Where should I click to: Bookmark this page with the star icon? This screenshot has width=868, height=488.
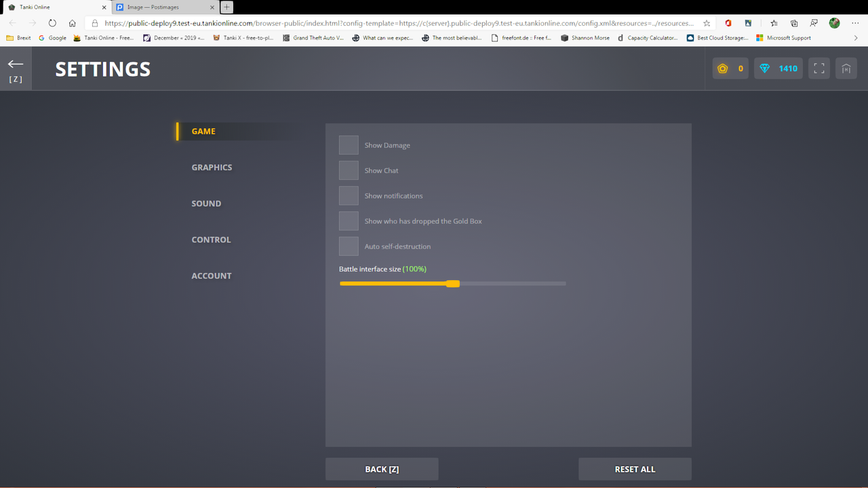click(707, 23)
